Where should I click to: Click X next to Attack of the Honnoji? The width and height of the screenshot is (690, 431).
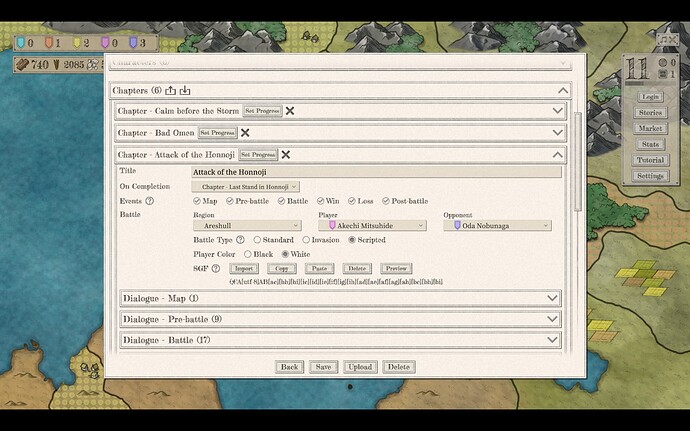285,155
